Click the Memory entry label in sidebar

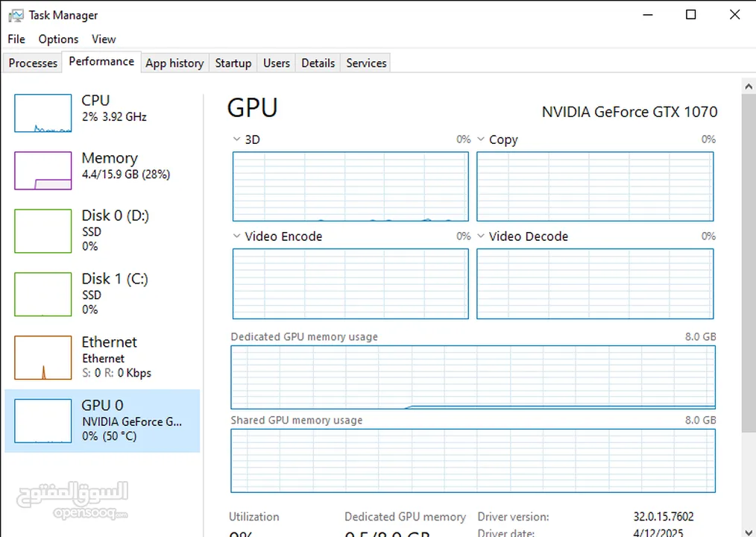pyautogui.click(x=110, y=158)
